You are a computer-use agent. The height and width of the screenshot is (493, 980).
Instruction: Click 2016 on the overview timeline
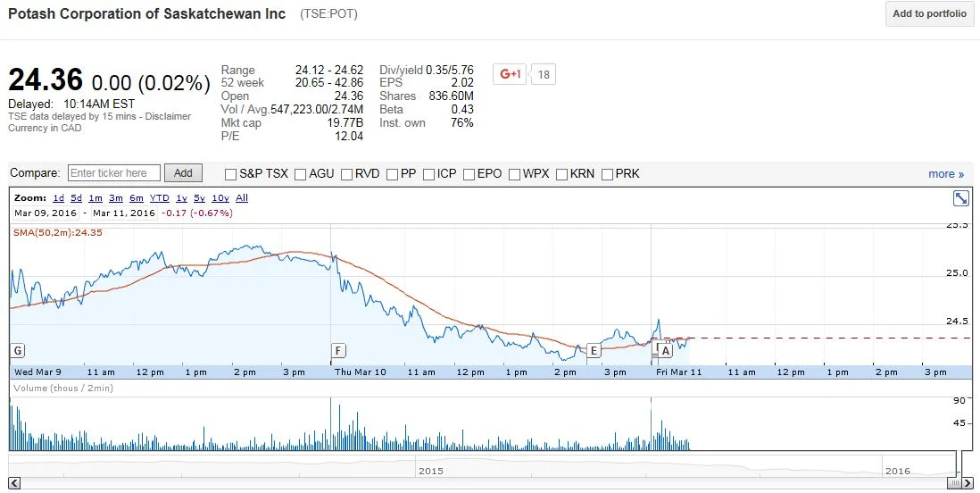pos(898,471)
